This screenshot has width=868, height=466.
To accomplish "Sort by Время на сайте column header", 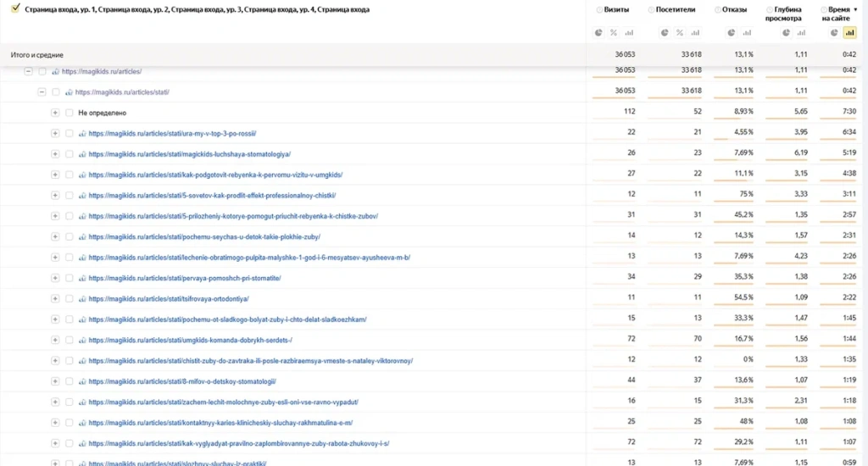I will [x=838, y=14].
